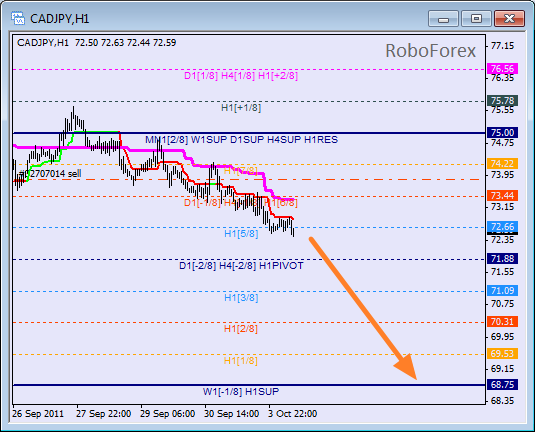
Task: Click the orange 74.22 price label
Action: pyautogui.click(x=502, y=163)
